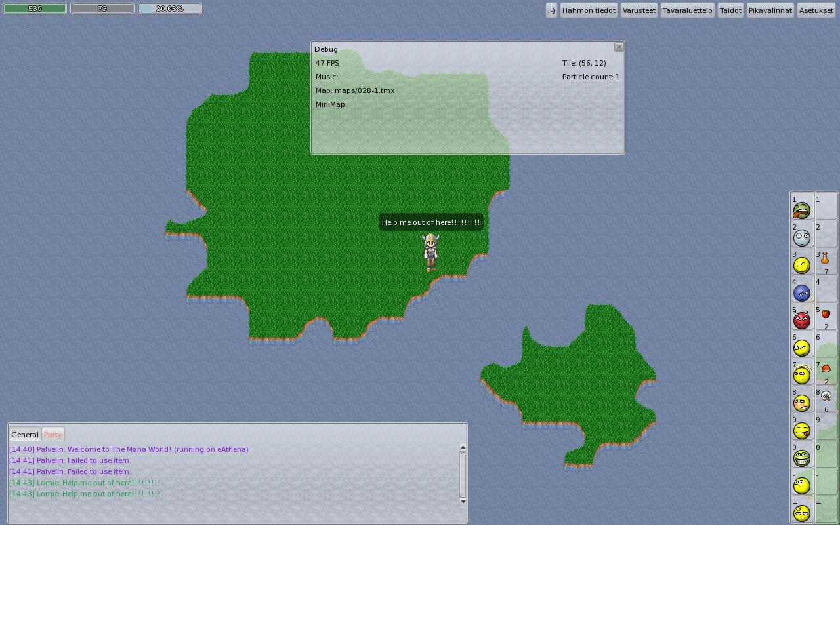840x642 pixels.
Task: Open the Pikavalinnat shortcuts window
Action: click(770, 10)
